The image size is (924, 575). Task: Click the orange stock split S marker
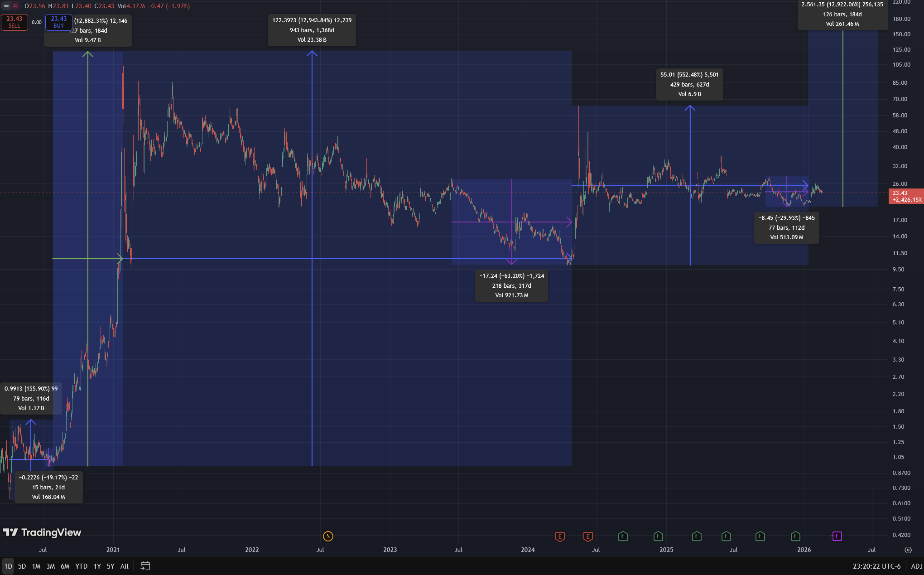pos(328,536)
